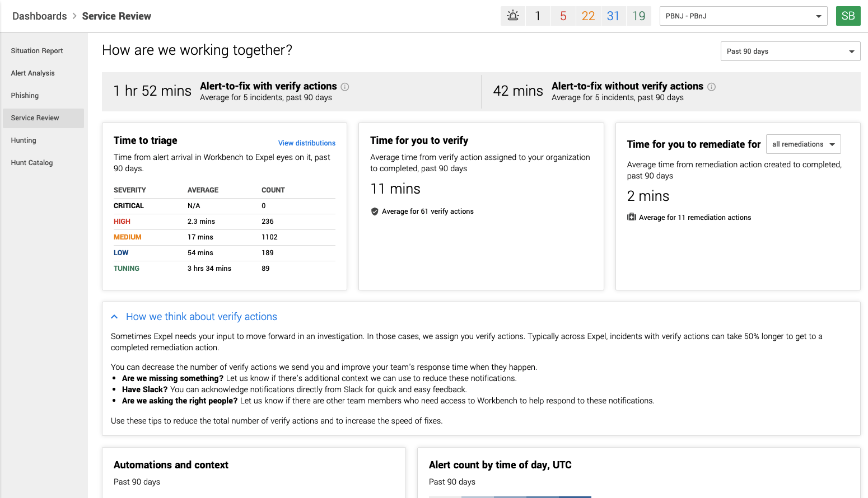Click the 3 hrs 34 mins average value
The image size is (868, 498).
[209, 269]
